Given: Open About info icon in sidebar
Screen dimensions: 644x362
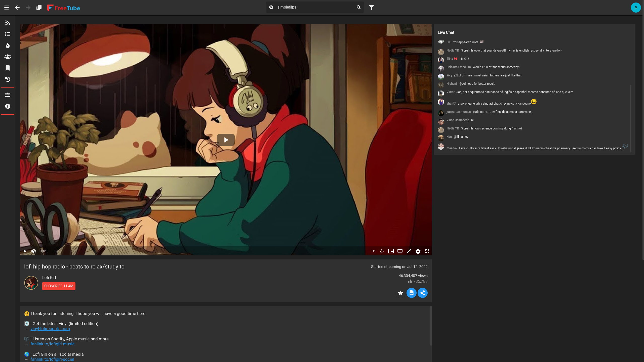Looking at the screenshot, I should coord(8,106).
